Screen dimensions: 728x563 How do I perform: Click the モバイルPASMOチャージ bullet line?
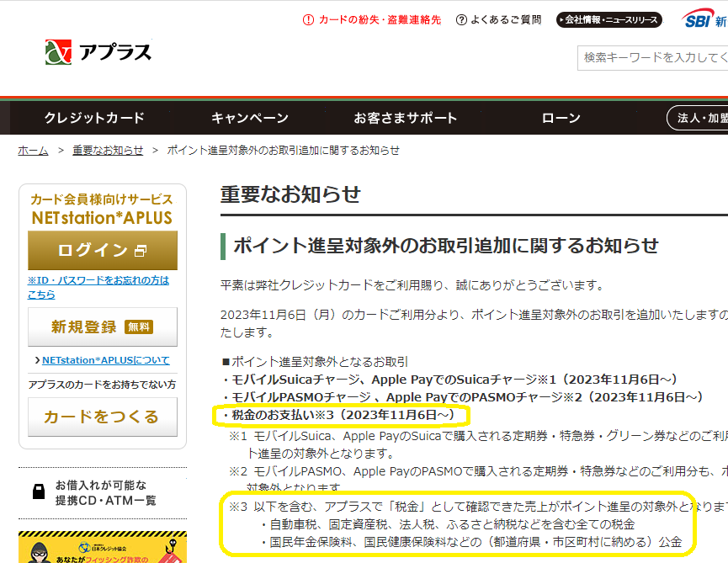point(462,397)
